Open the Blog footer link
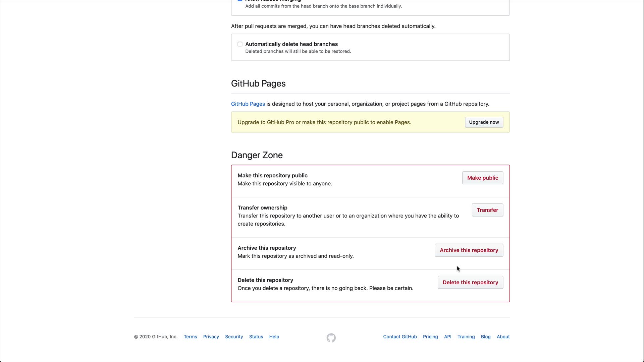This screenshot has height=362, width=644. click(485, 337)
